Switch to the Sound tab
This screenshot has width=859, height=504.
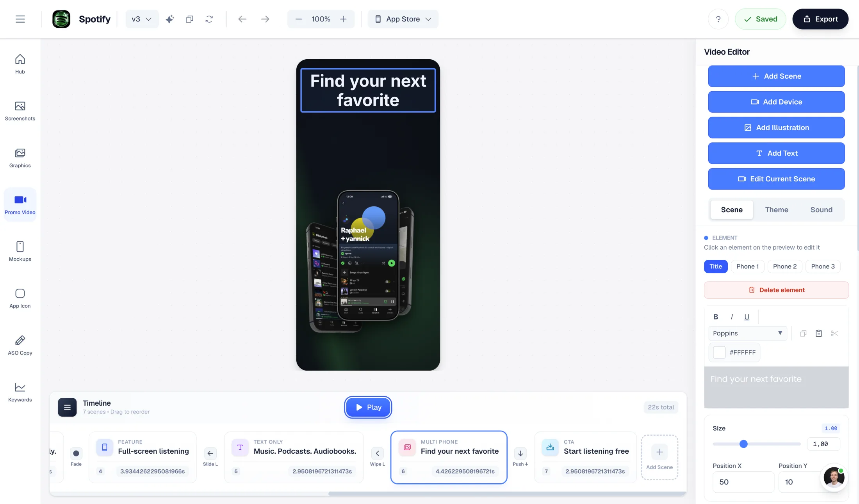coord(822,210)
